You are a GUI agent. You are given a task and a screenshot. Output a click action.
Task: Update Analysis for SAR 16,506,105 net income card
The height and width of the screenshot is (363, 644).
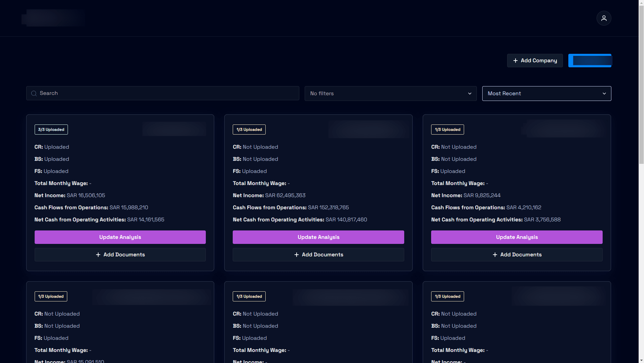point(120,237)
